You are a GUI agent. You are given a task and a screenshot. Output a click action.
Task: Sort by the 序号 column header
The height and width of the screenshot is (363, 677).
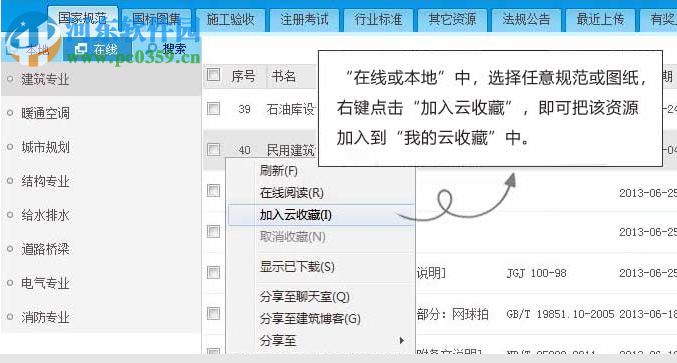244,76
